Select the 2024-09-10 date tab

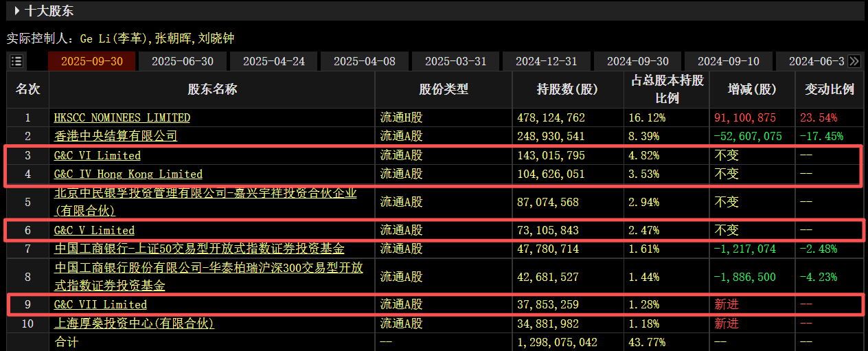pos(729,61)
